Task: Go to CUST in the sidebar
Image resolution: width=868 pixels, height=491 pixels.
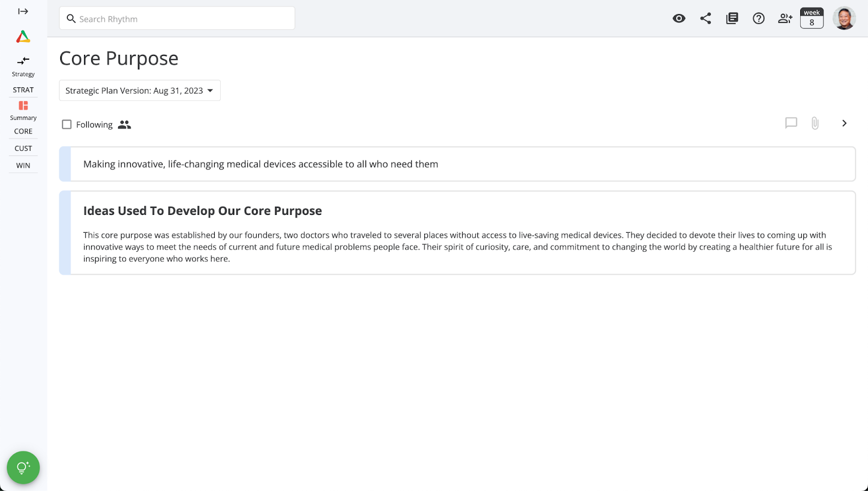Action: coord(23,148)
